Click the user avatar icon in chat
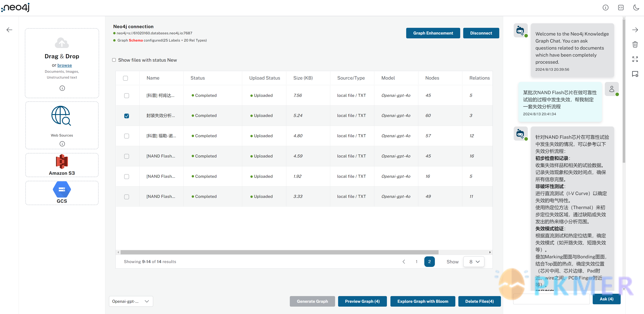 pyautogui.click(x=611, y=89)
